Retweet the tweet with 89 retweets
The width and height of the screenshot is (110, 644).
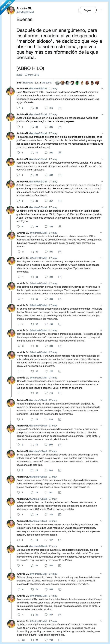pyautogui.click(x=32, y=108)
